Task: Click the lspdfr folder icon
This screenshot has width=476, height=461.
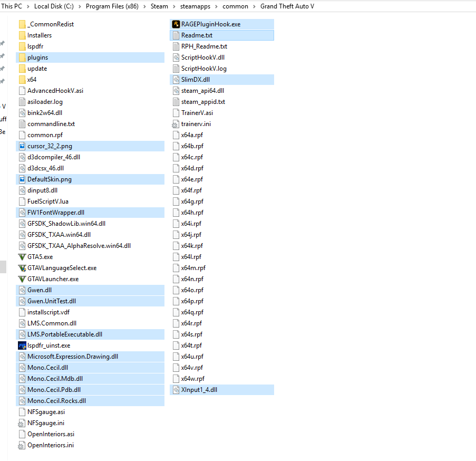Action: pos(22,46)
